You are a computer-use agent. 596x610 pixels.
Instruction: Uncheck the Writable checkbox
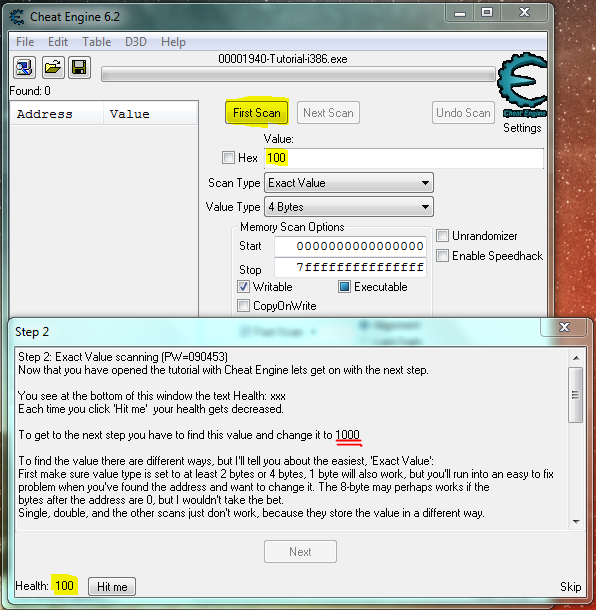pyautogui.click(x=244, y=287)
